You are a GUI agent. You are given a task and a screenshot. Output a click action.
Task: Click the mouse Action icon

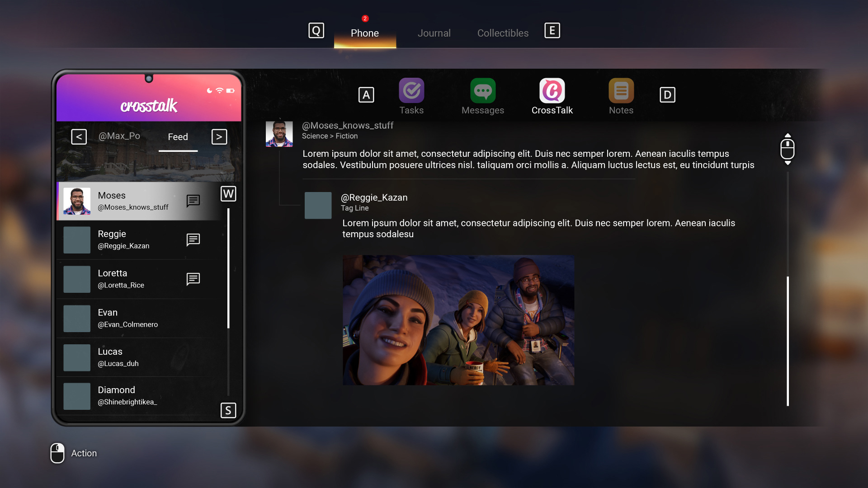pos(57,453)
